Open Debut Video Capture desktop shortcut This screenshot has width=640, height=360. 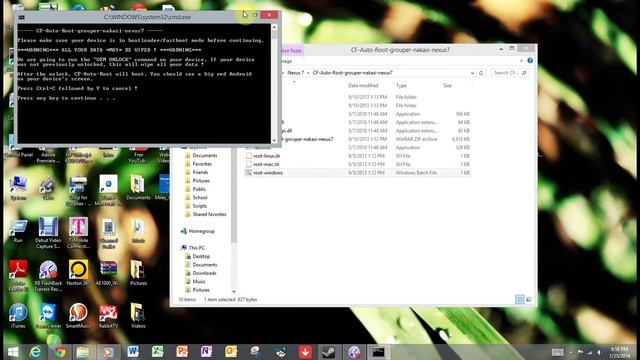(48, 233)
